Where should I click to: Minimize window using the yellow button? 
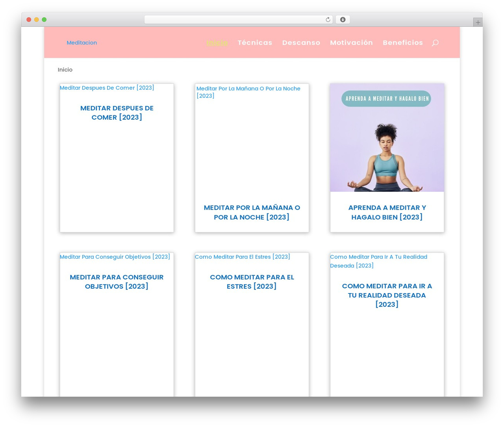(37, 20)
